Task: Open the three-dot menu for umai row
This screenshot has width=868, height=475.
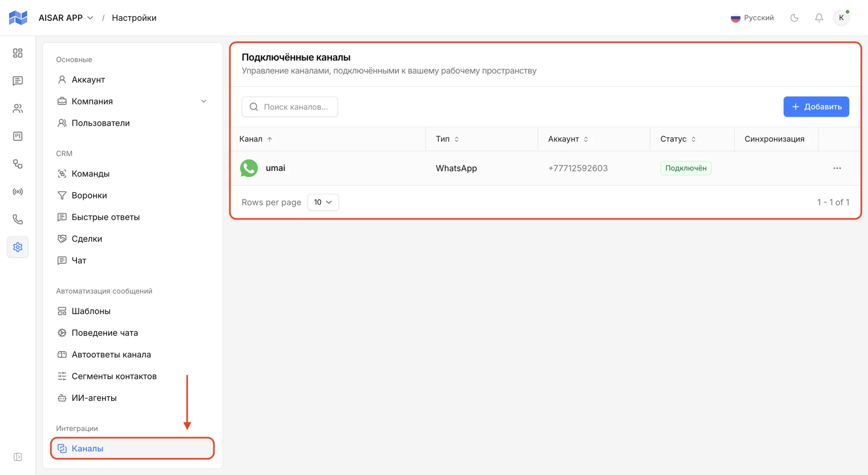Action: tap(837, 168)
